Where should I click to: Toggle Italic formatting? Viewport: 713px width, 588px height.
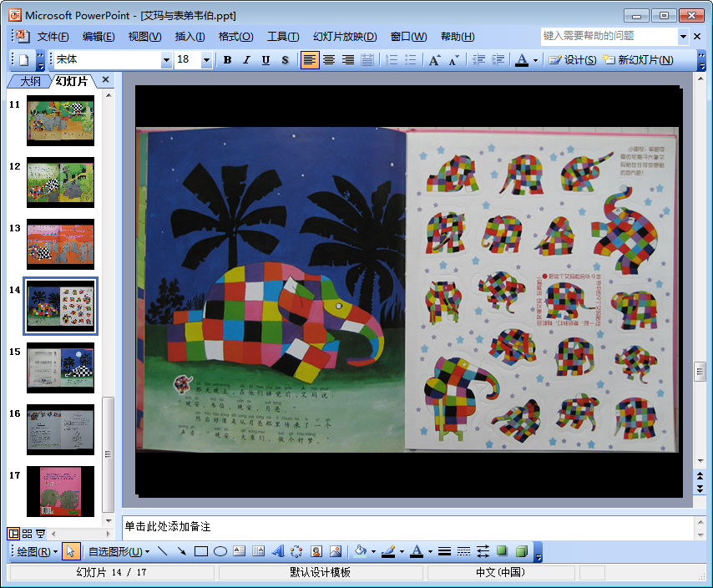[246, 60]
